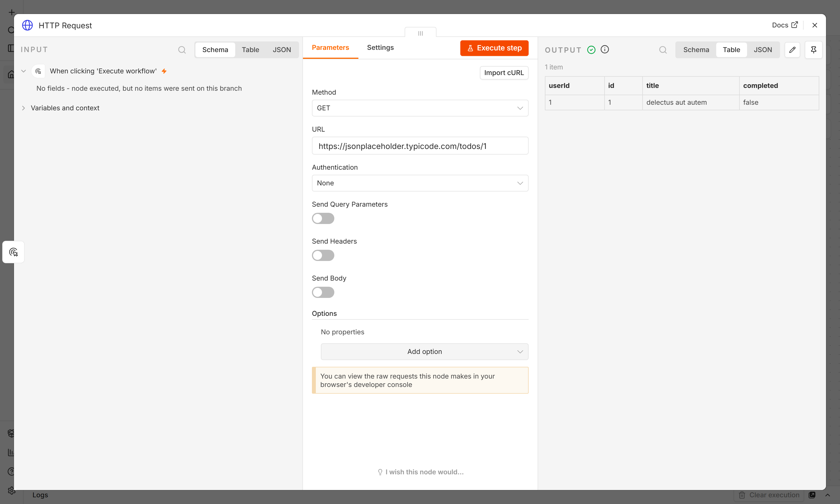This screenshot has width=840, height=504.
Task: Switch output view to Schema
Action: coord(696,50)
